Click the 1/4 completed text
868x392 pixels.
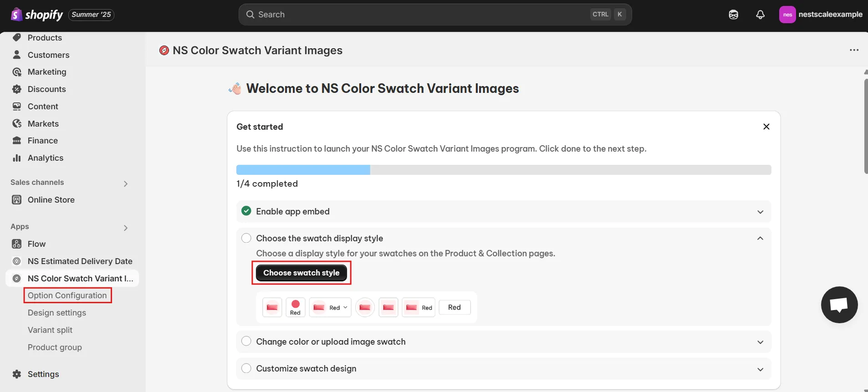point(267,183)
